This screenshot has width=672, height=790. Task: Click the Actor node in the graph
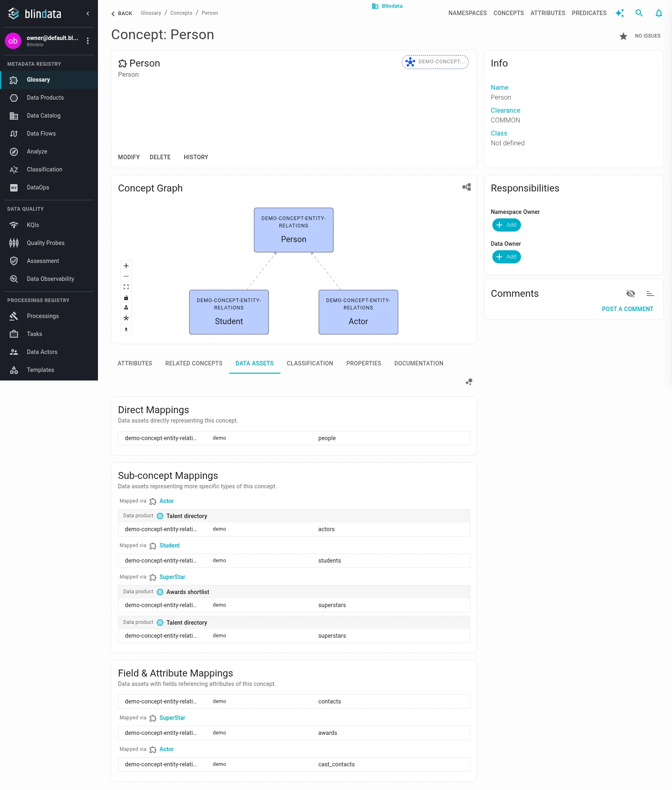click(358, 312)
